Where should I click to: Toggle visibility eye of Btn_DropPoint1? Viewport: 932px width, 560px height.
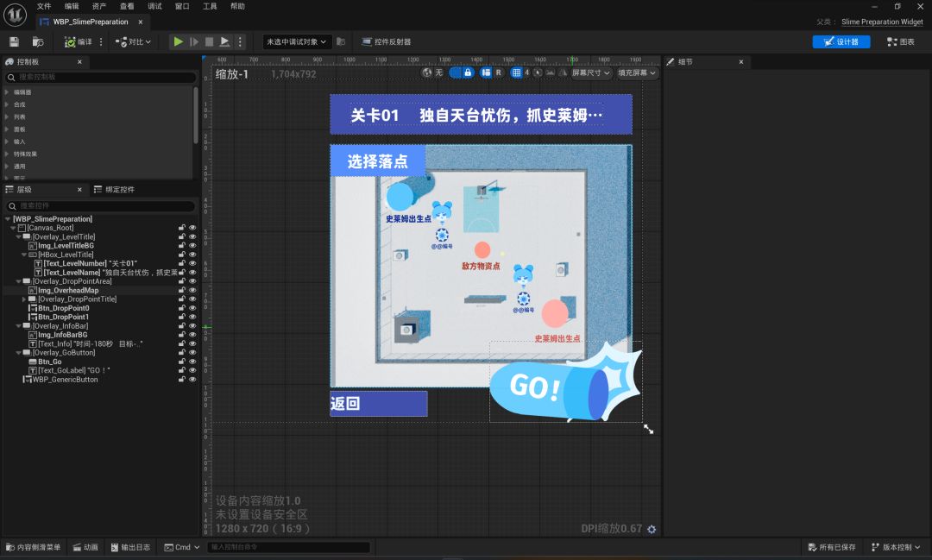click(192, 317)
